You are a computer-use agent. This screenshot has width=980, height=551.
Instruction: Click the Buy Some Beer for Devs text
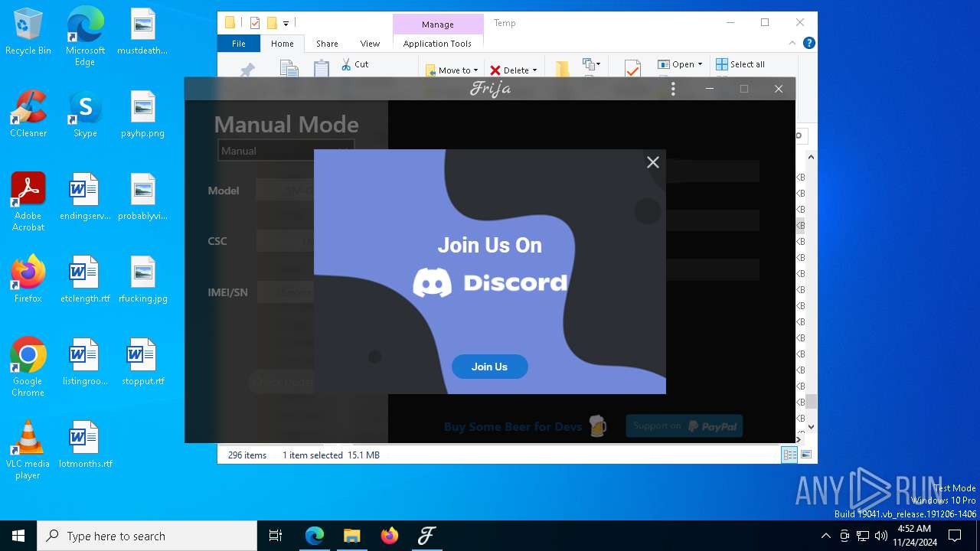513,427
